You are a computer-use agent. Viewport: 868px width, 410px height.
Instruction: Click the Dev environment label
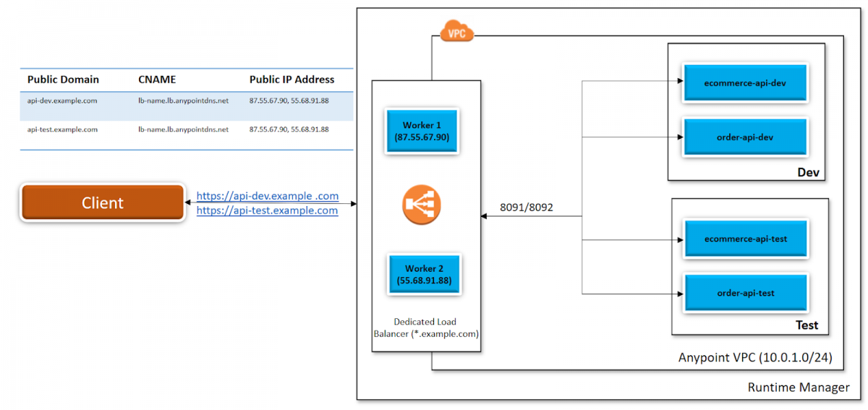pos(808,173)
